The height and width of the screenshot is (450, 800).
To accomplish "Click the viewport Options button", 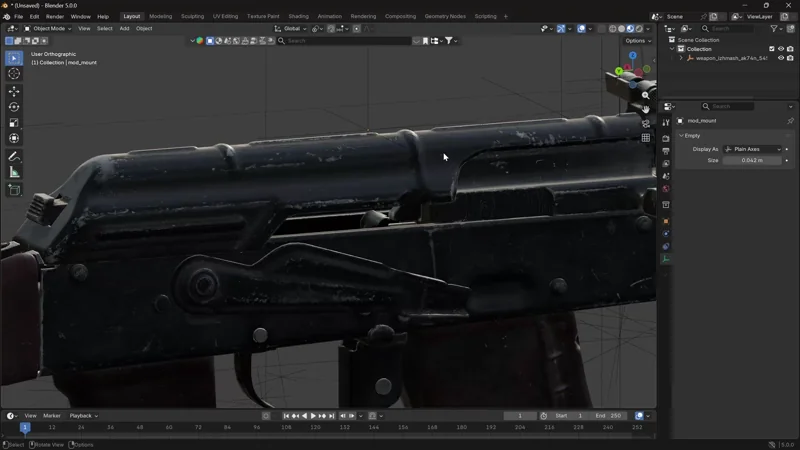I will tap(636, 41).
